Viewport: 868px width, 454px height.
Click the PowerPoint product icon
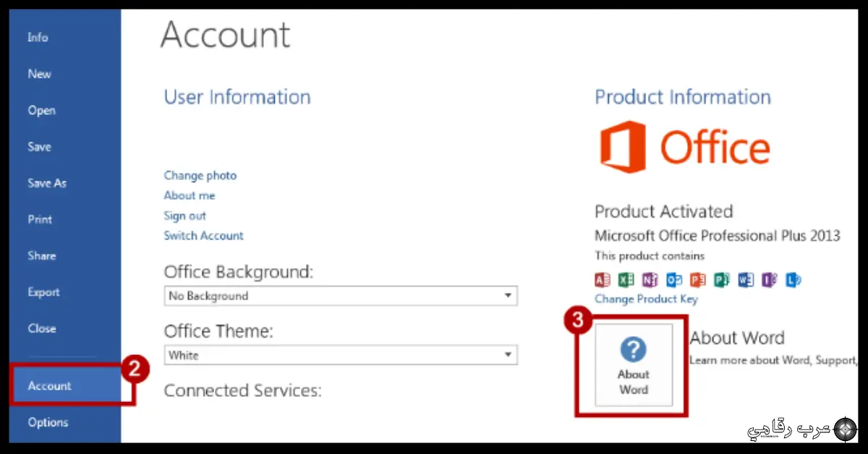pyautogui.click(x=698, y=280)
